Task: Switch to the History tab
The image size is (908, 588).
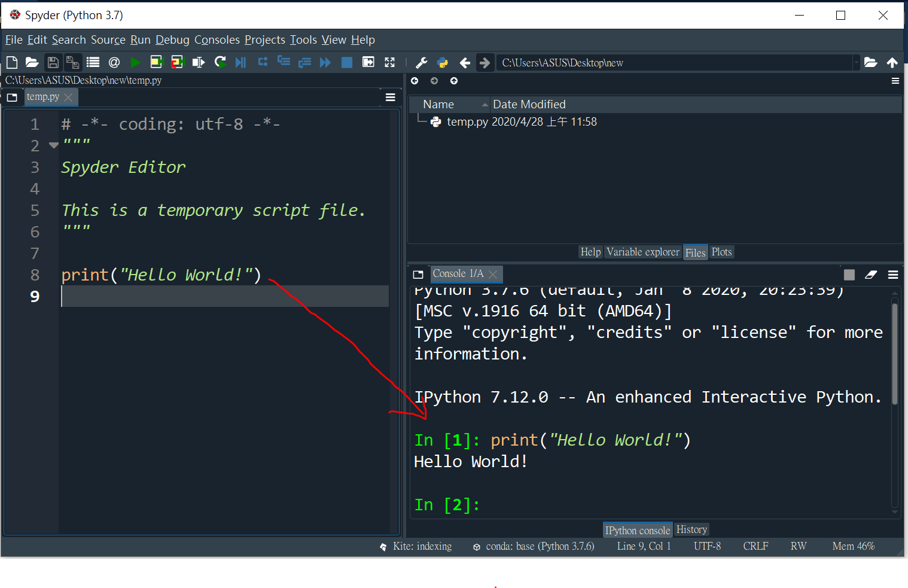Action: point(691,529)
